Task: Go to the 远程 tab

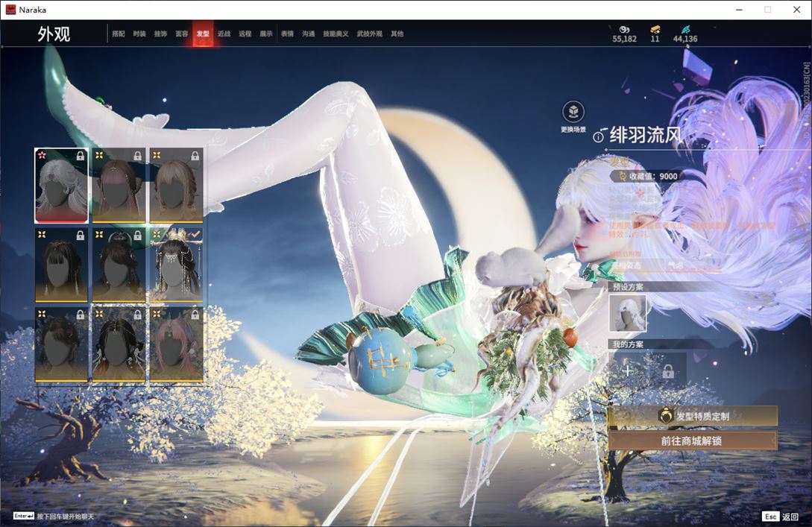Action: tap(245, 34)
